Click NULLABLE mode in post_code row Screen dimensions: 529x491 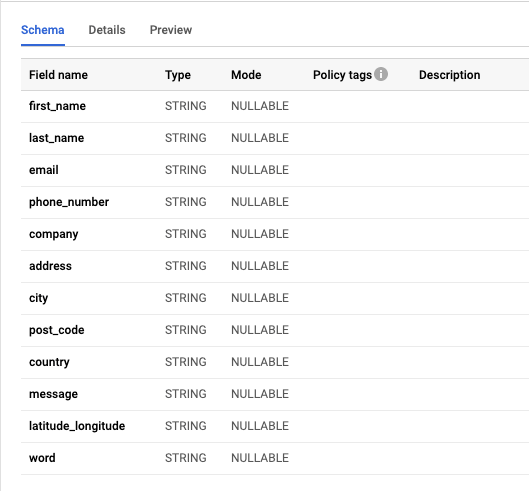(260, 330)
